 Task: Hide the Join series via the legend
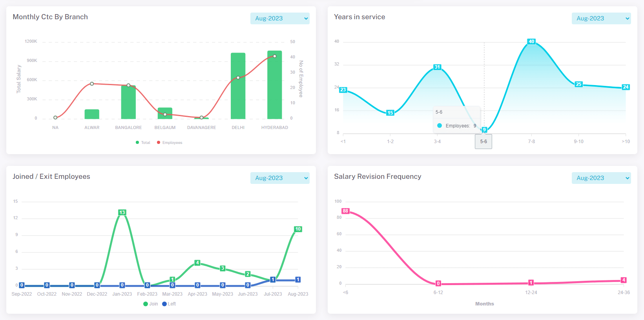pyautogui.click(x=151, y=304)
